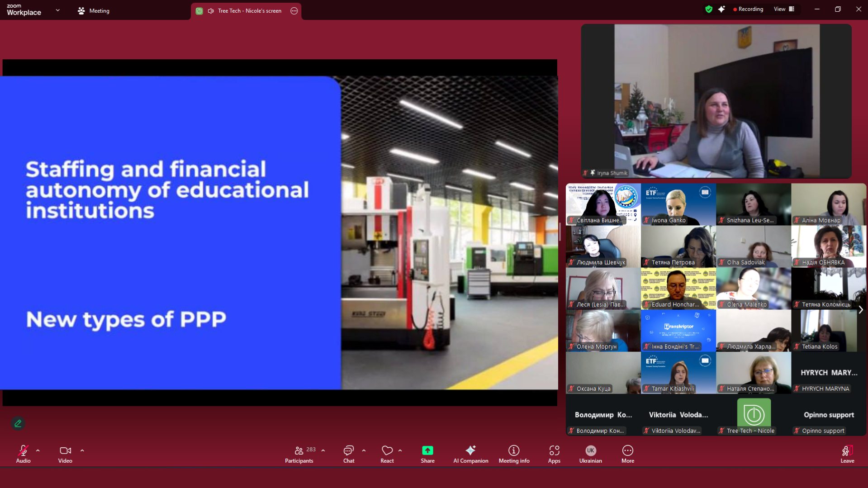The height and width of the screenshot is (488, 868).
Task: Open the Participants list
Action: coord(299,454)
